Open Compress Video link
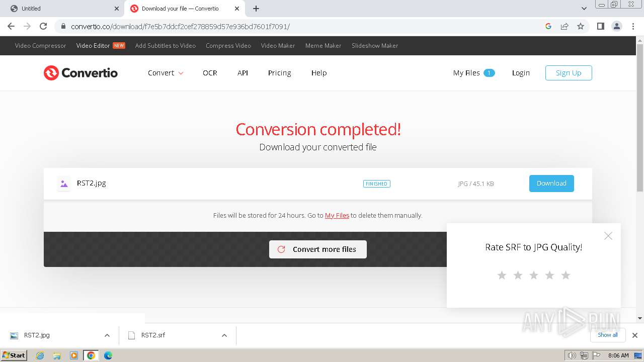The width and height of the screenshot is (644, 362). (228, 46)
